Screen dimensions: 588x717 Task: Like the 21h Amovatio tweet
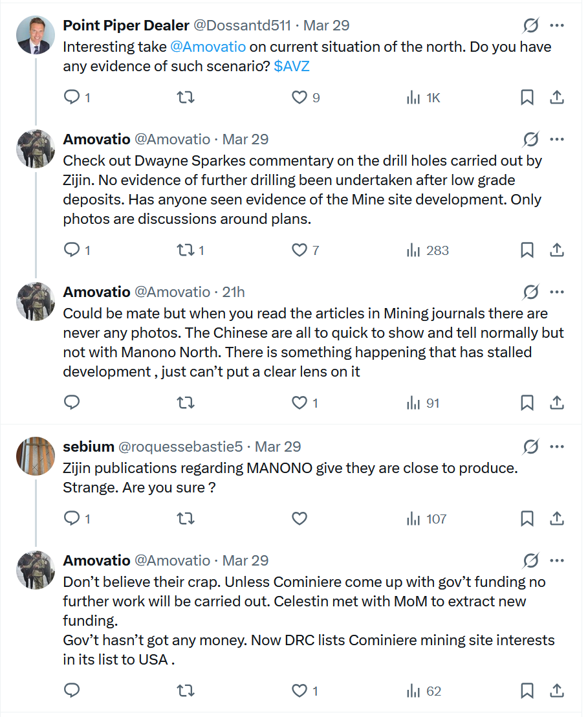299,403
